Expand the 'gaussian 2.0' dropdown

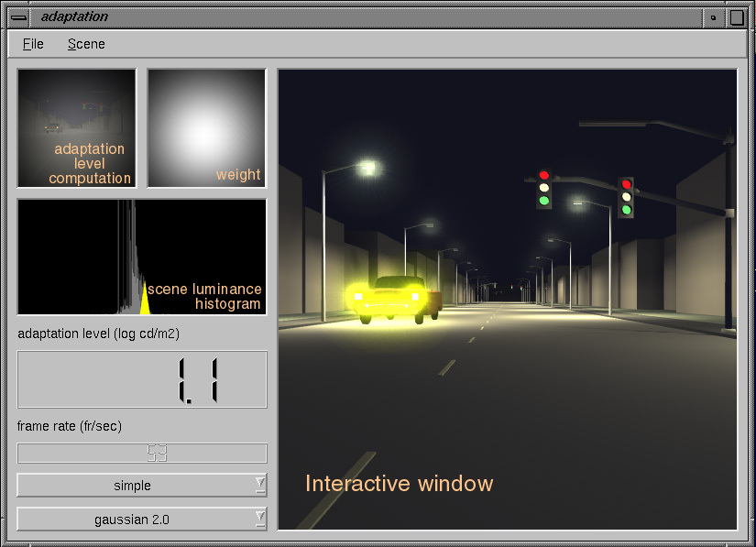[133, 520]
